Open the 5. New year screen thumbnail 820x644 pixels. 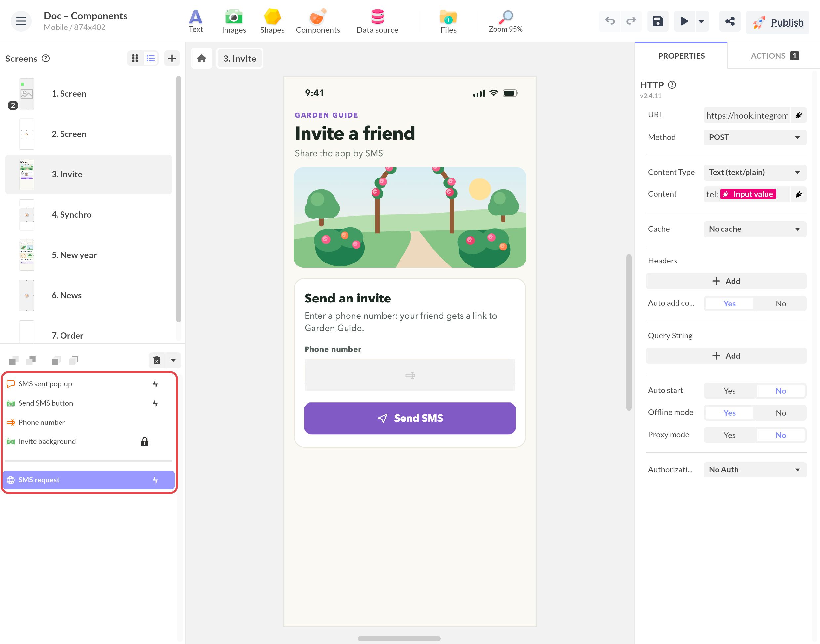27,255
